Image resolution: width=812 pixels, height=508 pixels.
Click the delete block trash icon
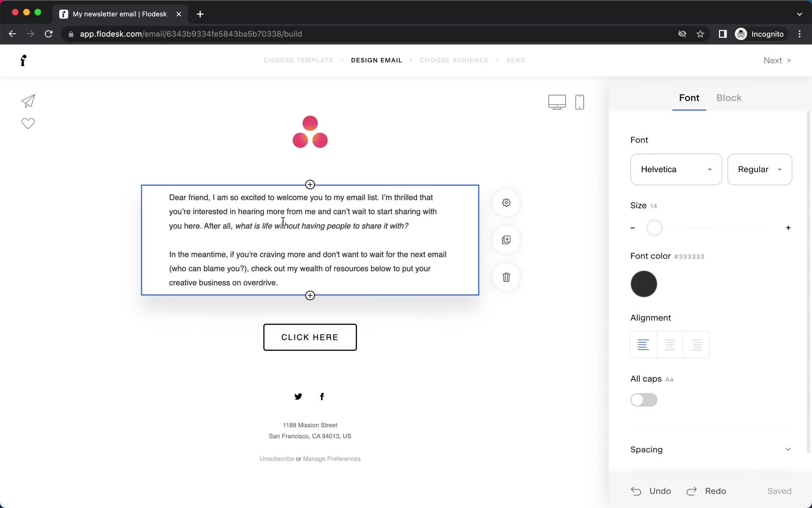pos(506,277)
